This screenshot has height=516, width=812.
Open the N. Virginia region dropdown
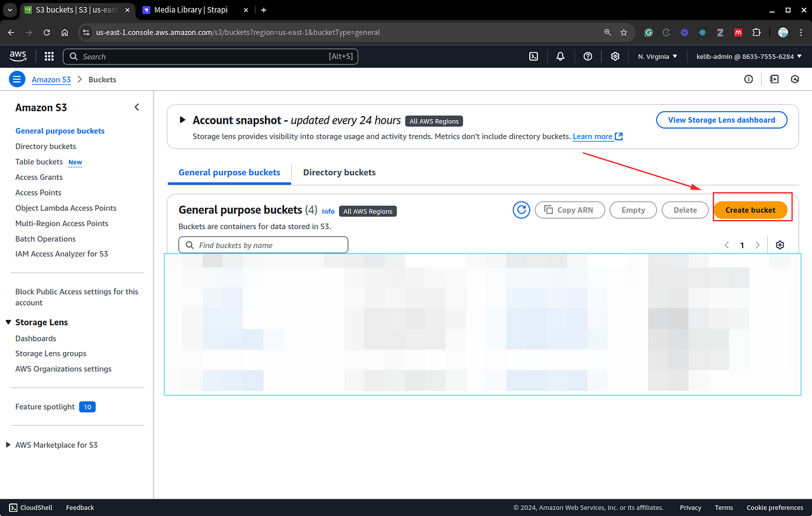(657, 56)
